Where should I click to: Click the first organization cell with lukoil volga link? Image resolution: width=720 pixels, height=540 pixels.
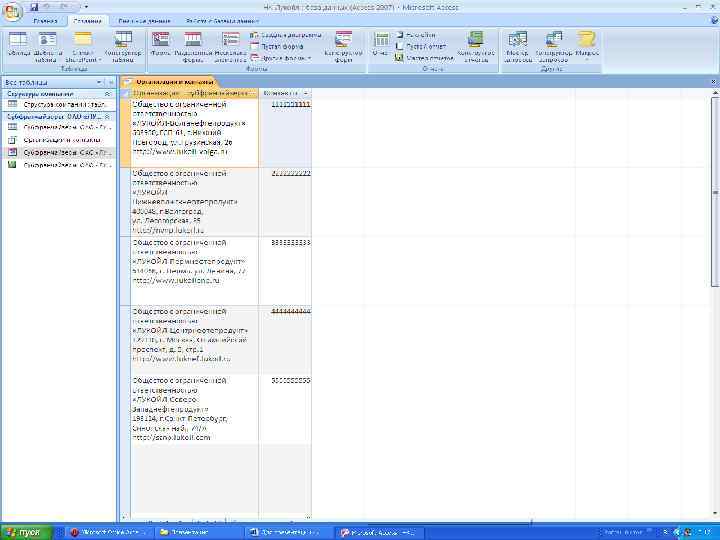click(195, 133)
